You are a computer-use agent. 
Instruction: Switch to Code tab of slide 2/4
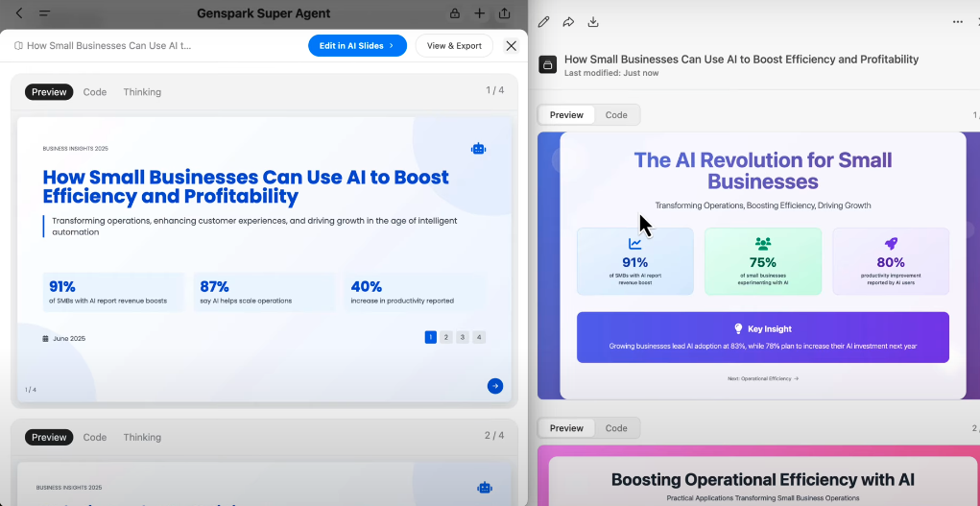coord(95,437)
